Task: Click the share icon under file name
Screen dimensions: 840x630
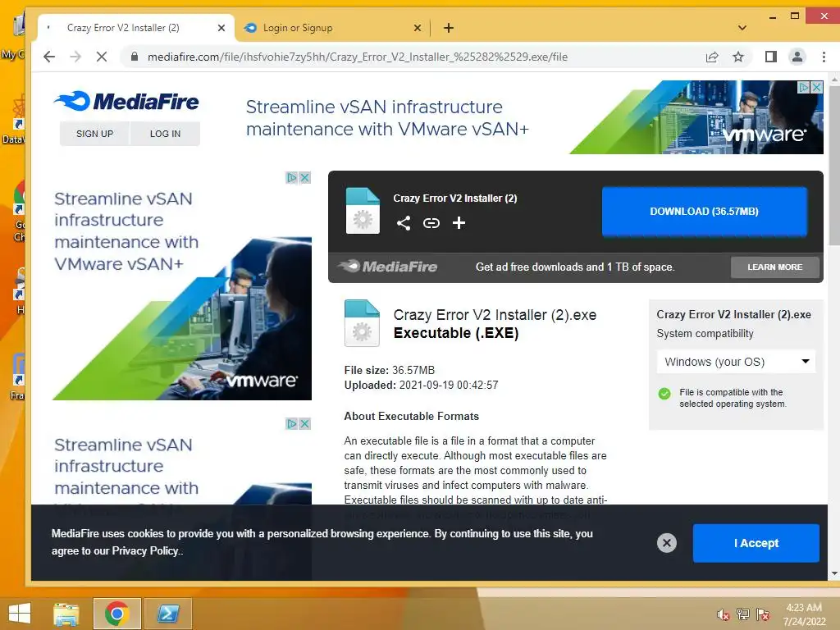Action: tap(404, 223)
